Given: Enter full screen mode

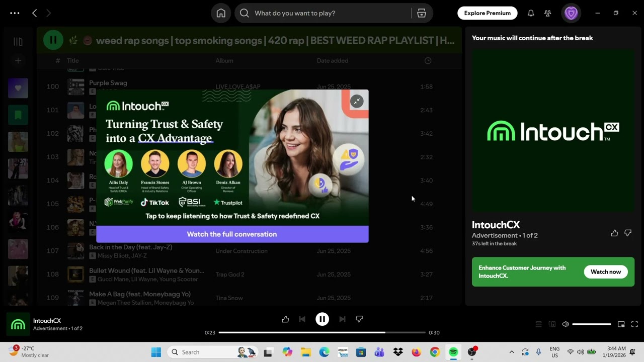Looking at the screenshot, I should [634, 324].
